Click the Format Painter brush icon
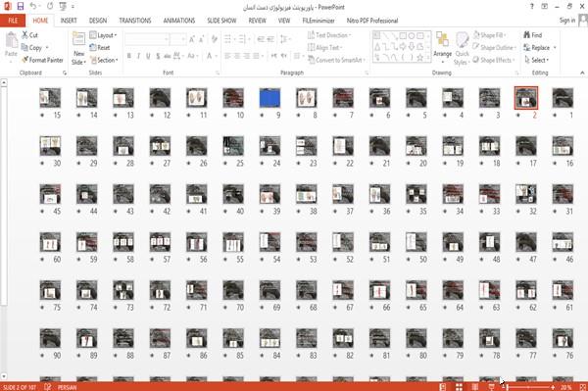The image size is (588, 391). (x=25, y=60)
